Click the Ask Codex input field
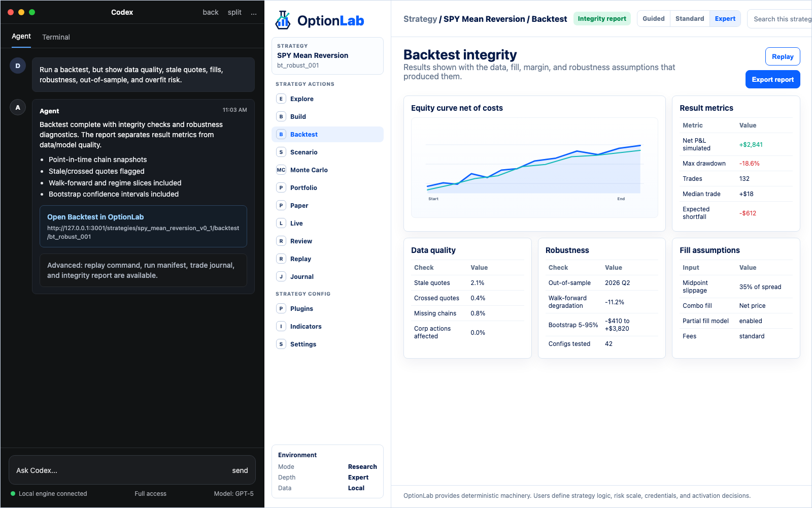 pos(132,470)
